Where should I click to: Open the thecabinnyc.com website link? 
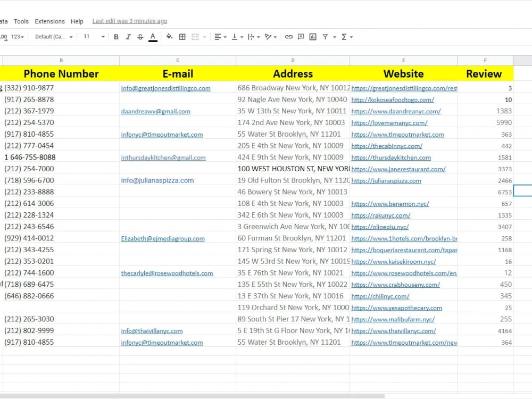pyautogui.click(x=387, y=146)
